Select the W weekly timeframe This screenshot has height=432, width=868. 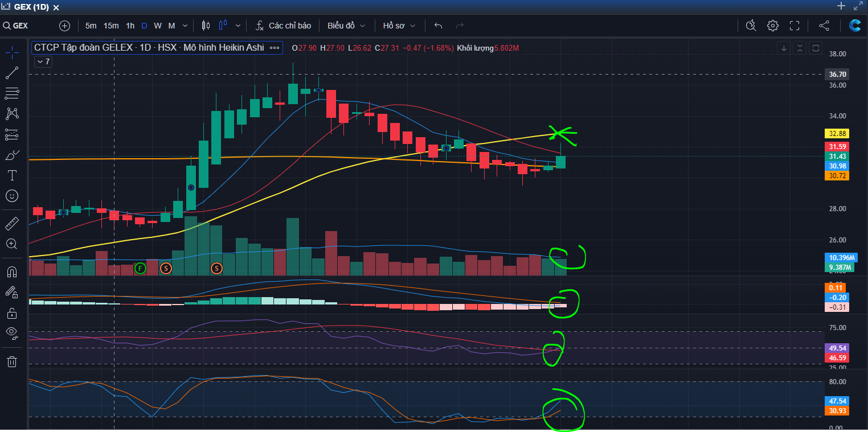click(158, 26)
